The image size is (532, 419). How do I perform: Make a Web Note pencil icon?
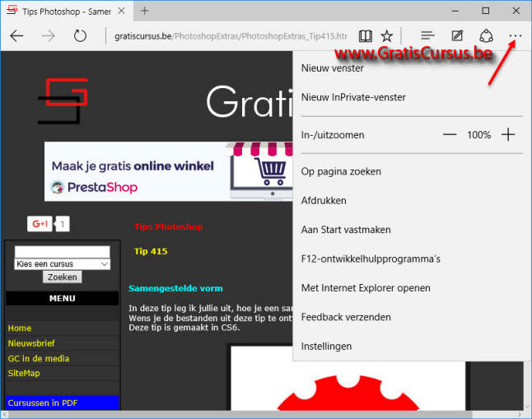pyautogui.click(x=457, y=35)
